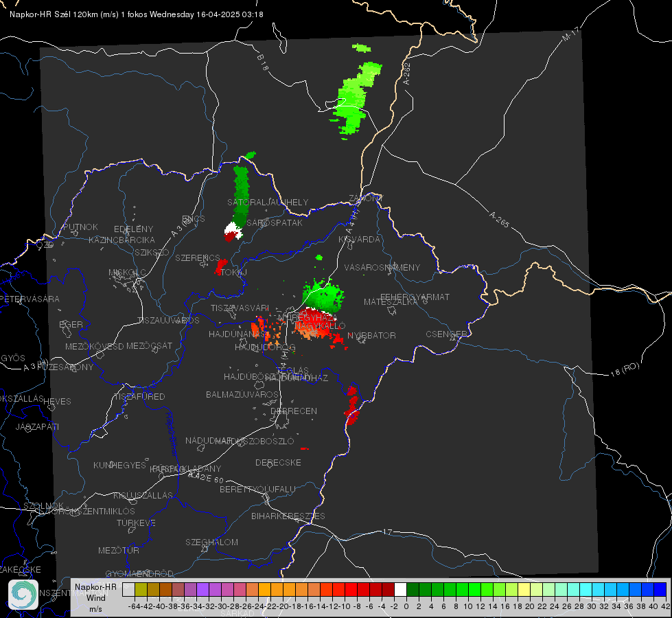
Task: Select the NYÍREGYHÁZA label on the map
Action: click(308, 318)
